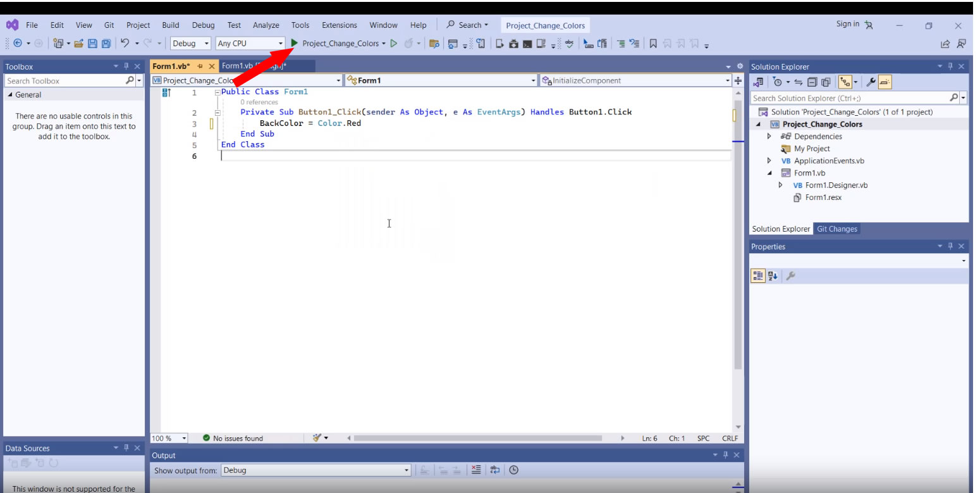Switch to the Git Changes tab
The image size is (980, 493).
click(836, 229)
